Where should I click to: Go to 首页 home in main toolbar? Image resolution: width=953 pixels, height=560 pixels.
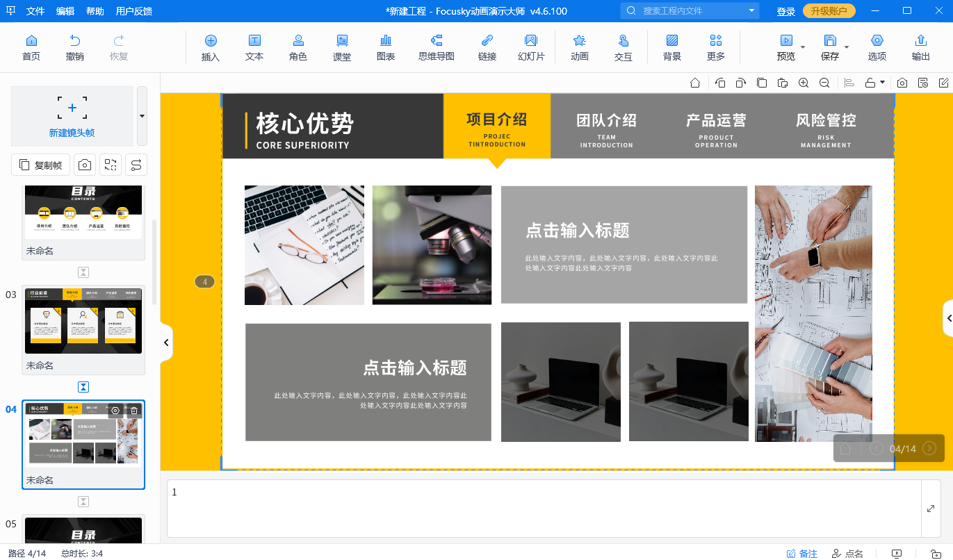(31, 47)
